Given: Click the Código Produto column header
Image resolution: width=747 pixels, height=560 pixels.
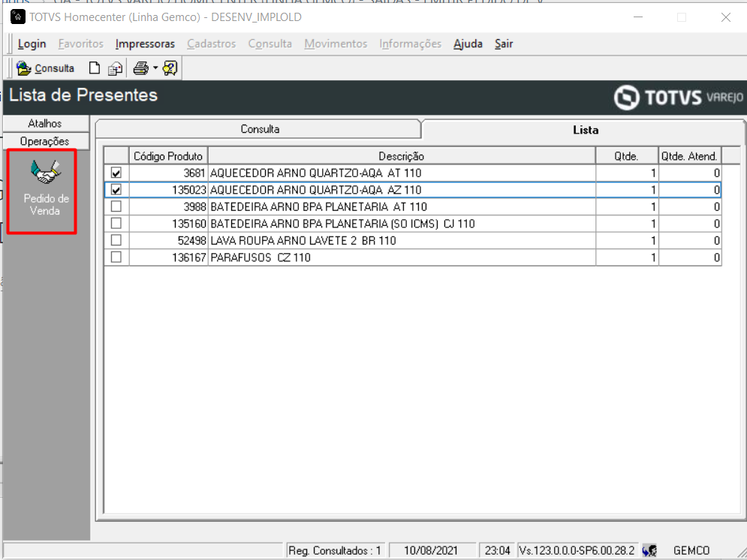Looking at the screenshot, I should tap(168, 156).
